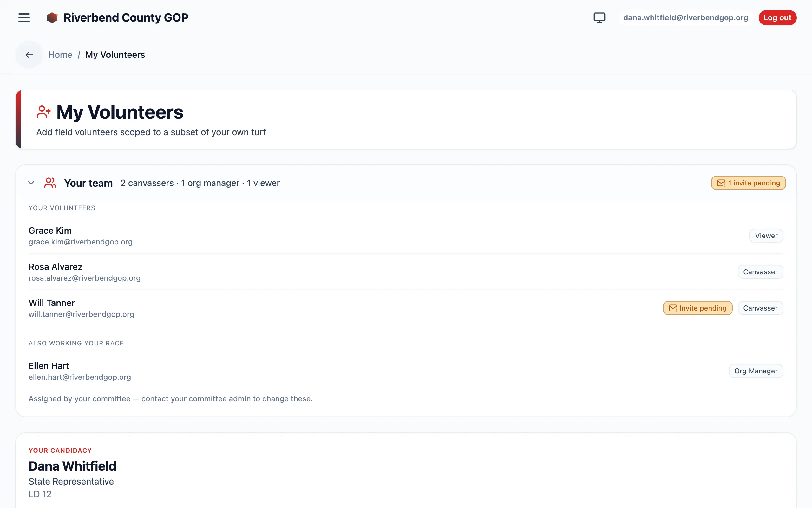Click Ellen Hart's Org Manager badge
Viewport: 812px width, 508px height.
(756, 371)
